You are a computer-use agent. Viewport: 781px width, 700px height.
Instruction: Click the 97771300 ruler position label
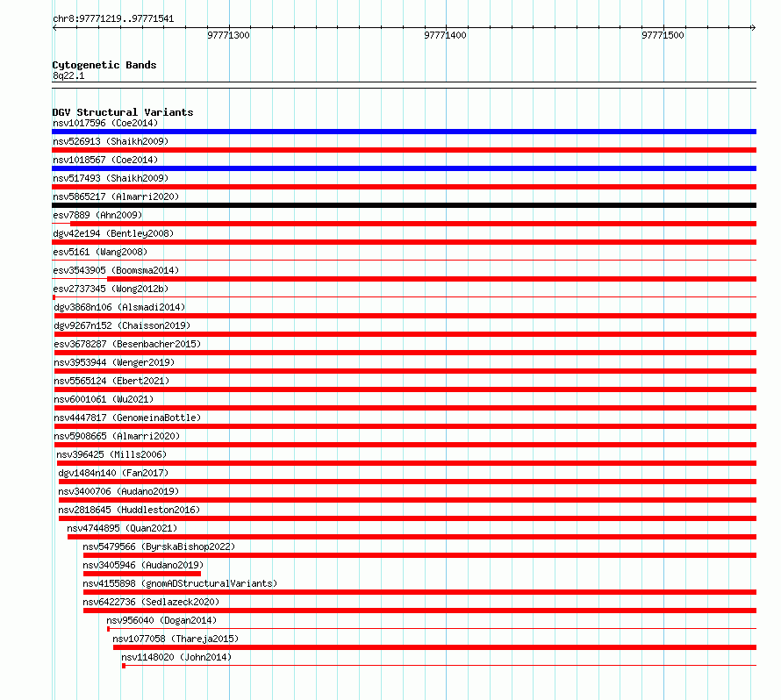tap(229, 35)
